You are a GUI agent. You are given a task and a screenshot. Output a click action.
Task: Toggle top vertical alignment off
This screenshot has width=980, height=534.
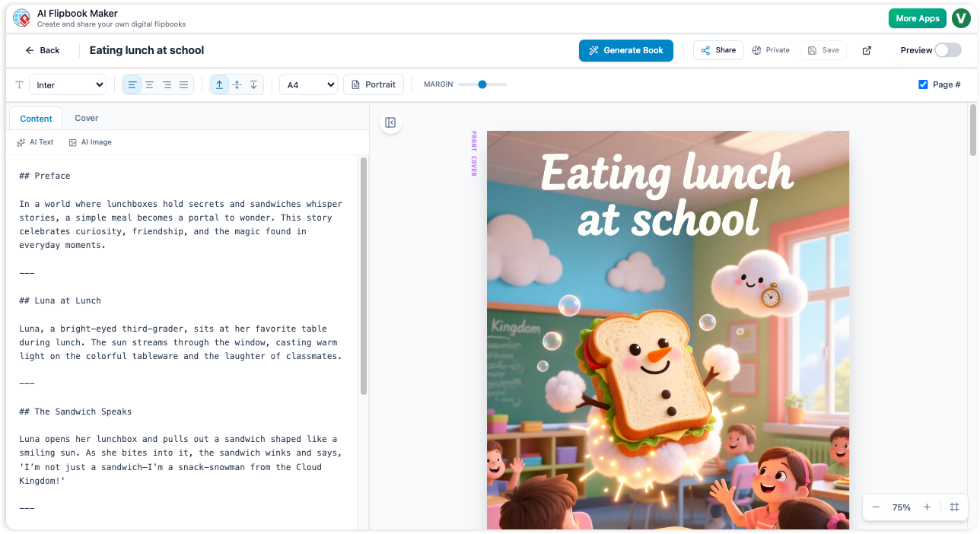[x=220, y=84]
